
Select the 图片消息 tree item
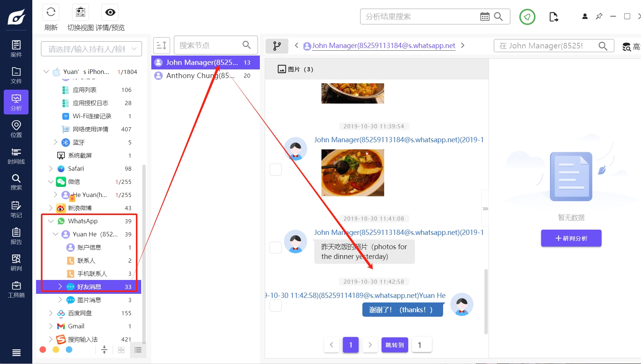point(89,300)
